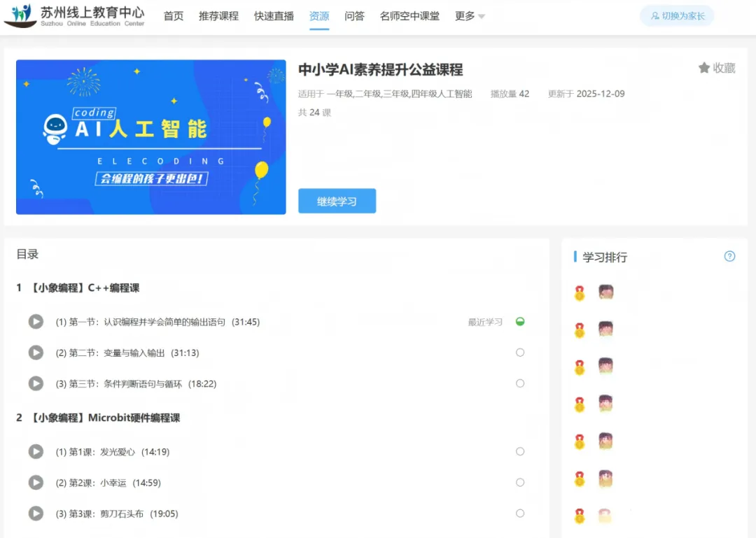The image size is (756, 538).
Task: Click fifth-ranked medal icon in 学习排行
Action: pyautogui.click(x=580, y=441)
